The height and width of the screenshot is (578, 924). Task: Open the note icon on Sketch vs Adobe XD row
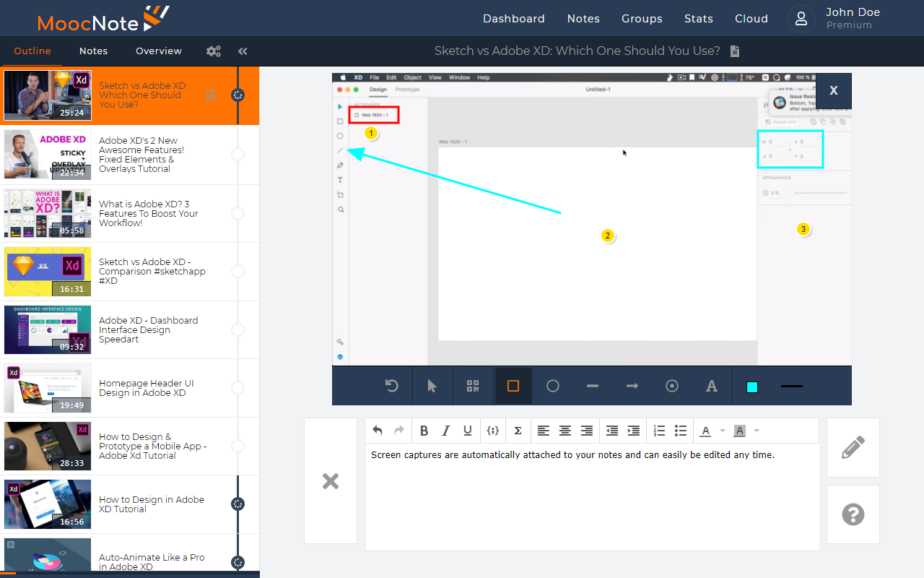[211, 95]
